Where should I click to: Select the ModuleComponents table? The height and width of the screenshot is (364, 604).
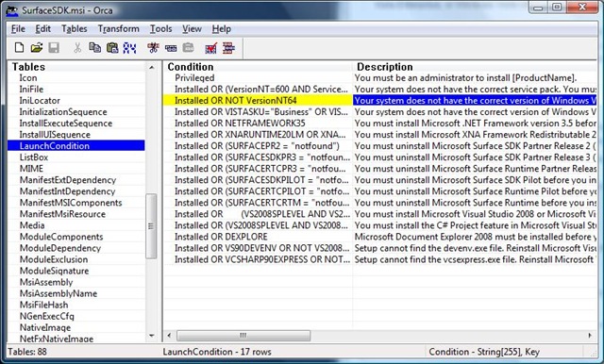click(x=61, y=237)
